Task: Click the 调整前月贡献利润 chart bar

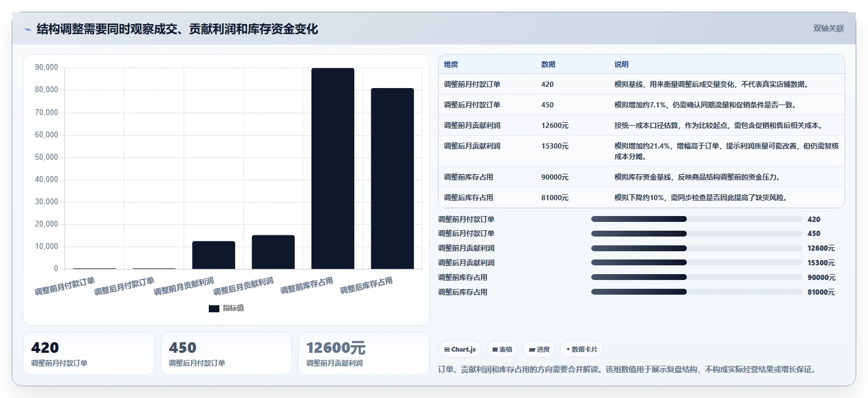Action: (x=213, y=255)
